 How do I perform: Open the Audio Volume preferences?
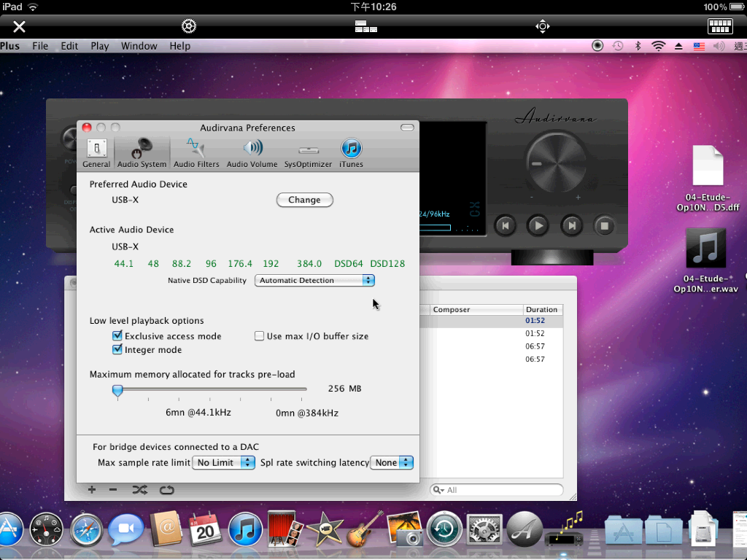tap(252, 153)
